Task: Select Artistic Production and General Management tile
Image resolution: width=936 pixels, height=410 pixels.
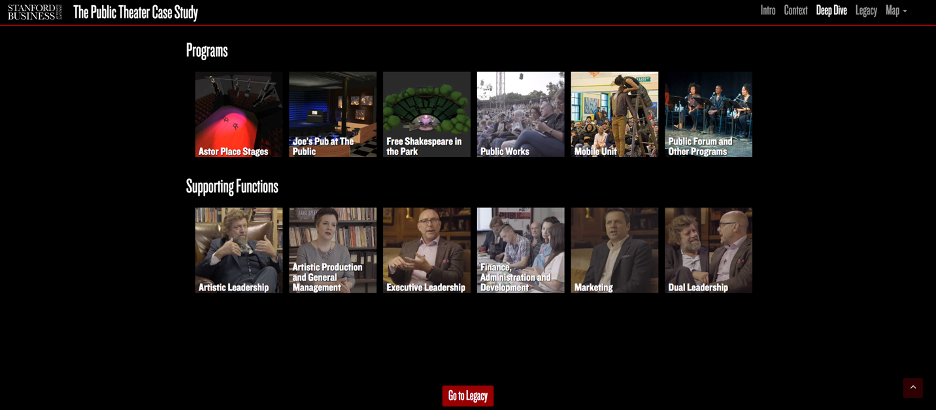Action: pos(332,250)
